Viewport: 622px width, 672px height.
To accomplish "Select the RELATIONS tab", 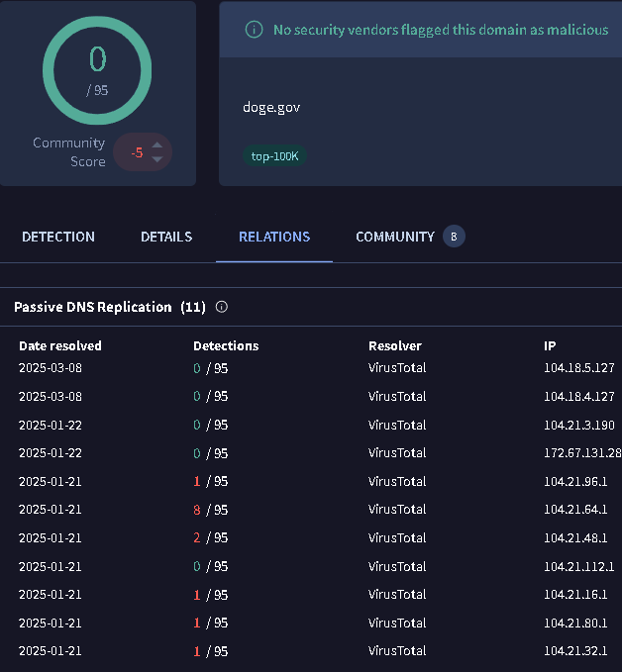I will pos(274,237).
